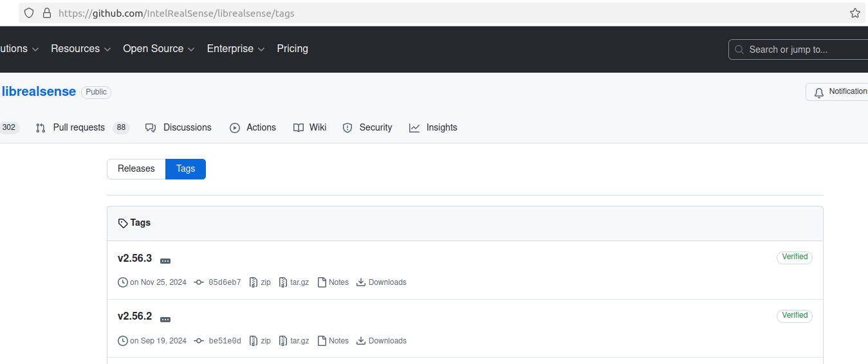Viewport: 868px width, 364px height.
Task: Click the Notifications bell button
Action: click(836, 92)
